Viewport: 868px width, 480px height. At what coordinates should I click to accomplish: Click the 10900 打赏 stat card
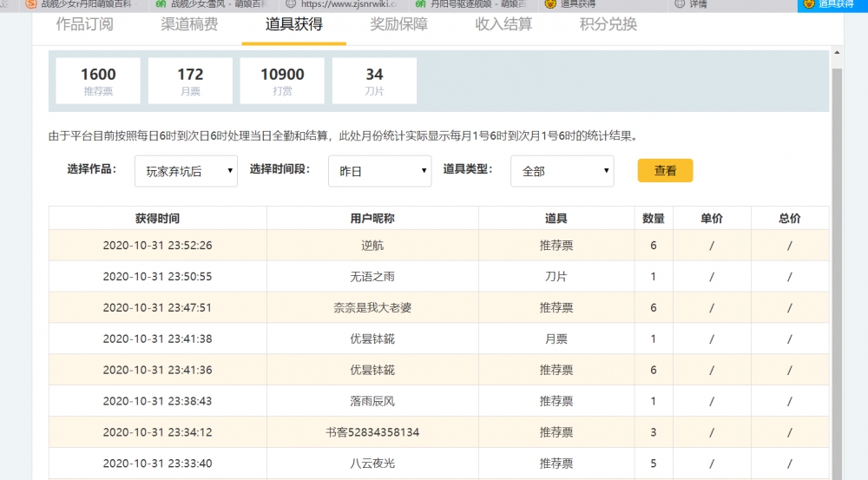[282, 81]
